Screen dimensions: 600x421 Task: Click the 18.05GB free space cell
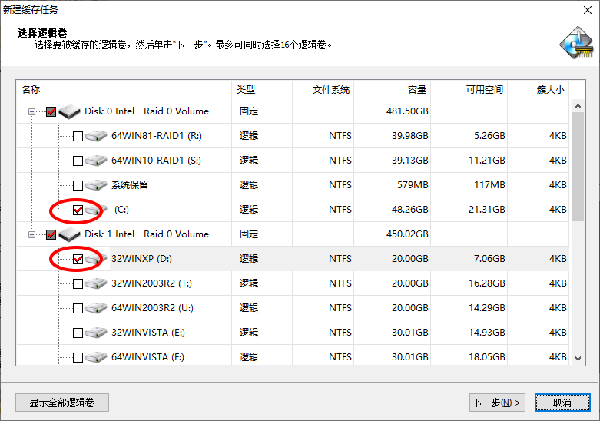tap(487, 357)
